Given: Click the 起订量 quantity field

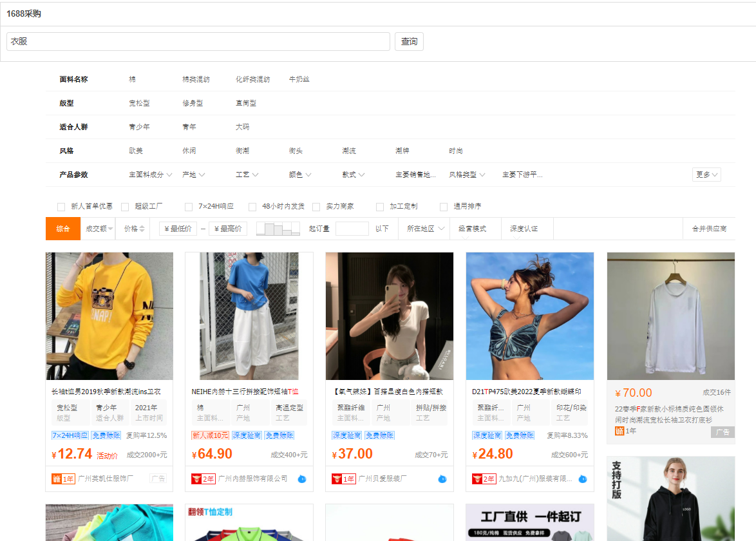Looking at the screenshot, I should 352,229.
